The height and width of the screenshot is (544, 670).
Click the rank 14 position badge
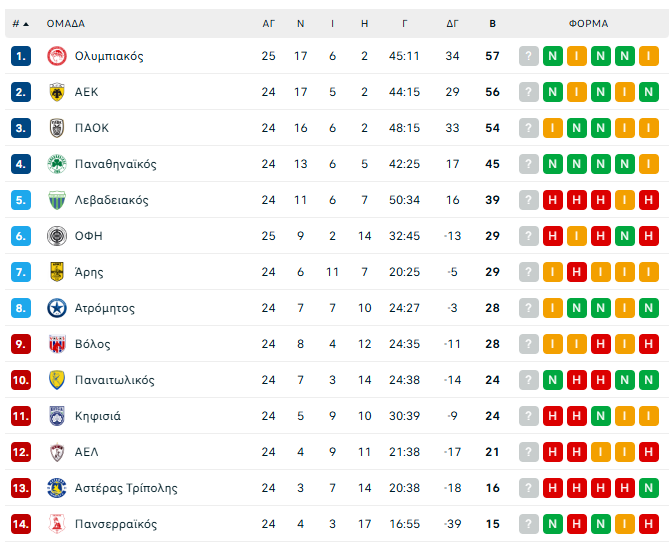21,524
